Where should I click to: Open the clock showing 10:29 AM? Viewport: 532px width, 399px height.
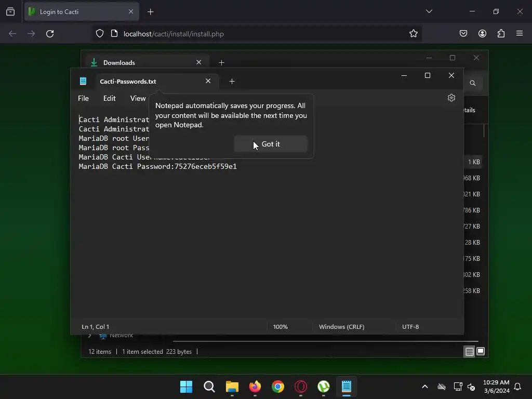[496, 387]
